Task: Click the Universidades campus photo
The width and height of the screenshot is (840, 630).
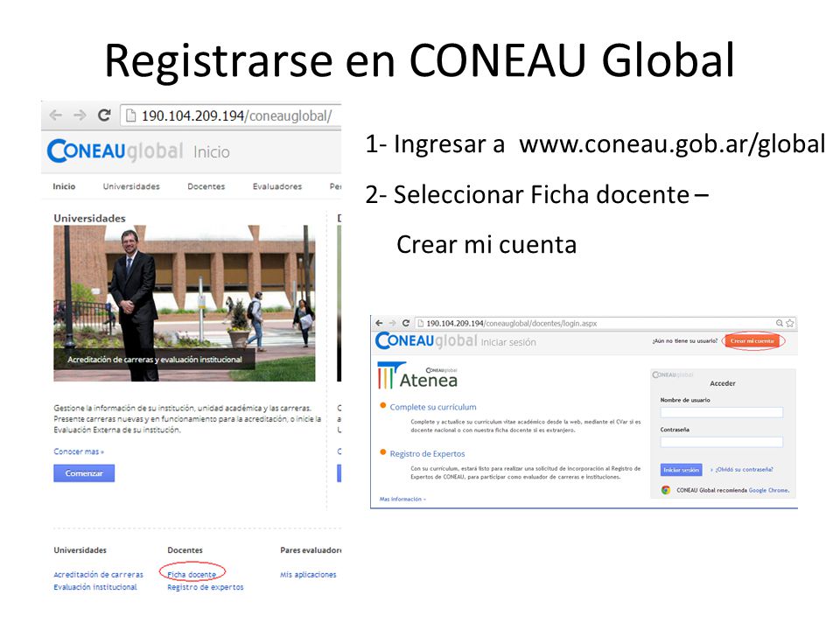Action: coord(185,304)
